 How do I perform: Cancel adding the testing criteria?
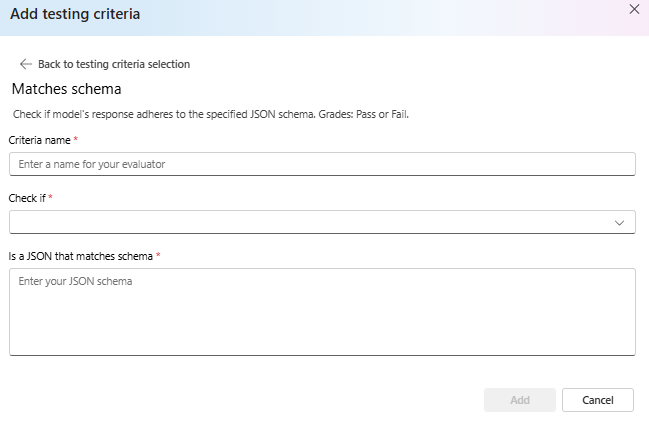[598, 400]
